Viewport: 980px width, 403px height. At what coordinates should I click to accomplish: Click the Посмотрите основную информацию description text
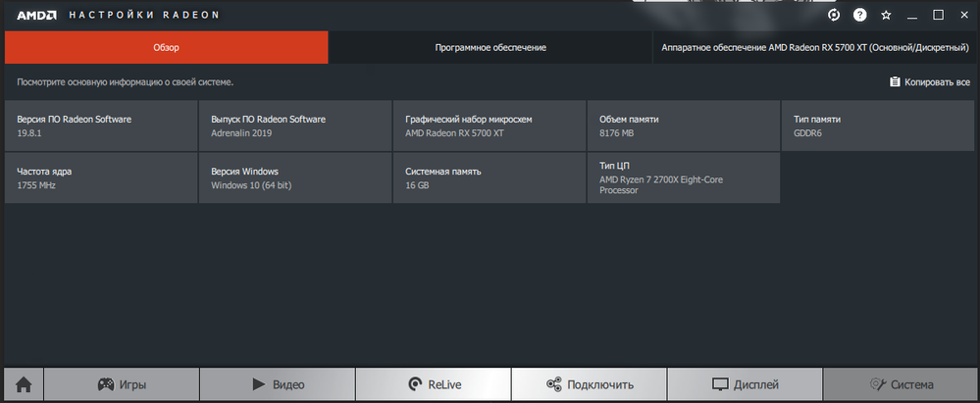(126, 81)
